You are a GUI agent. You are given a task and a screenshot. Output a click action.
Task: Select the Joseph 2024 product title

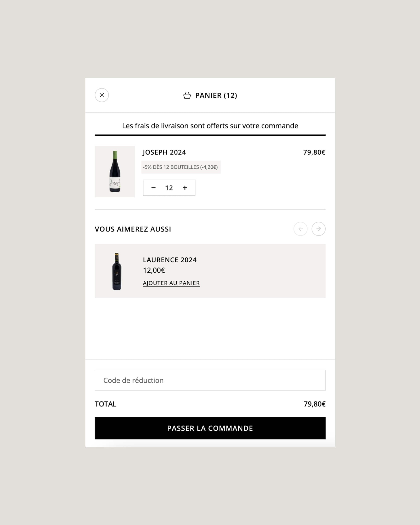(x=164, y=152)
